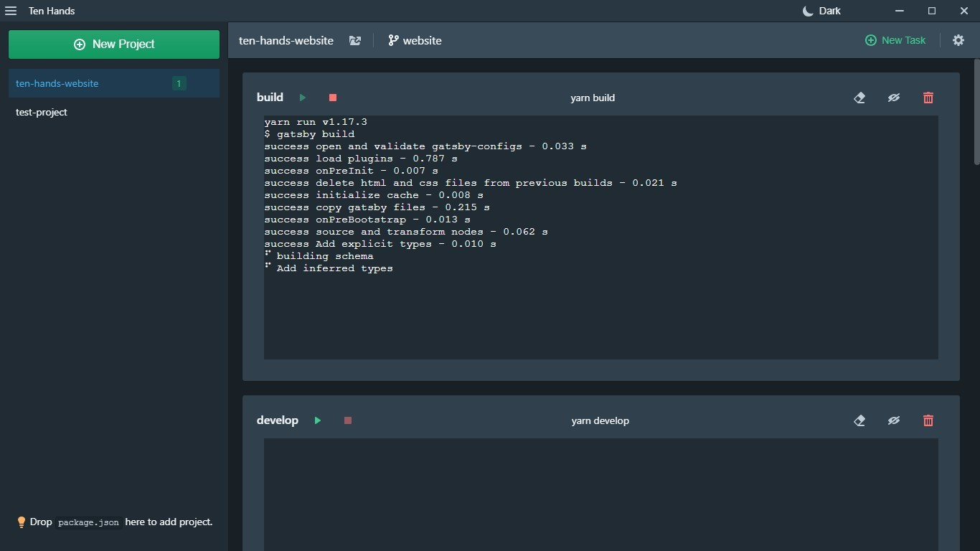Open the hamburger menu
The image size is (980, 551).
(x=11, y=11)
